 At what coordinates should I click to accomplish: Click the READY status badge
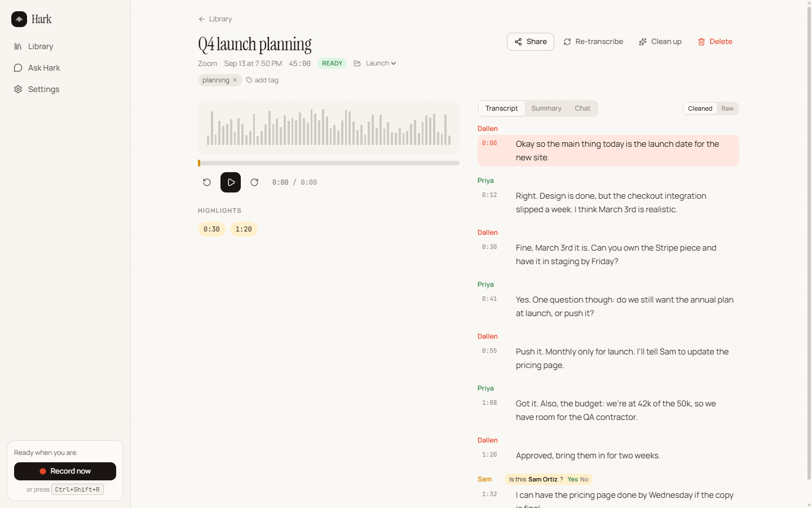pos(332,63)
